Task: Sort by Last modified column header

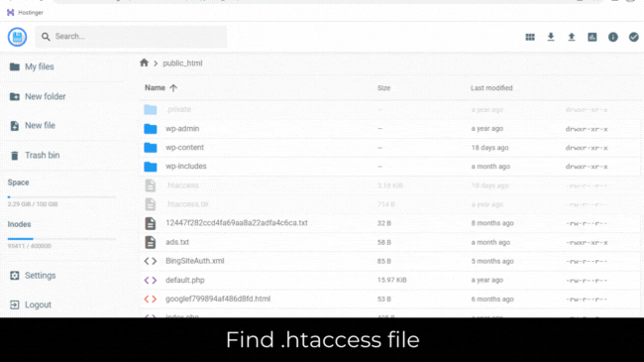Action: 491,88
